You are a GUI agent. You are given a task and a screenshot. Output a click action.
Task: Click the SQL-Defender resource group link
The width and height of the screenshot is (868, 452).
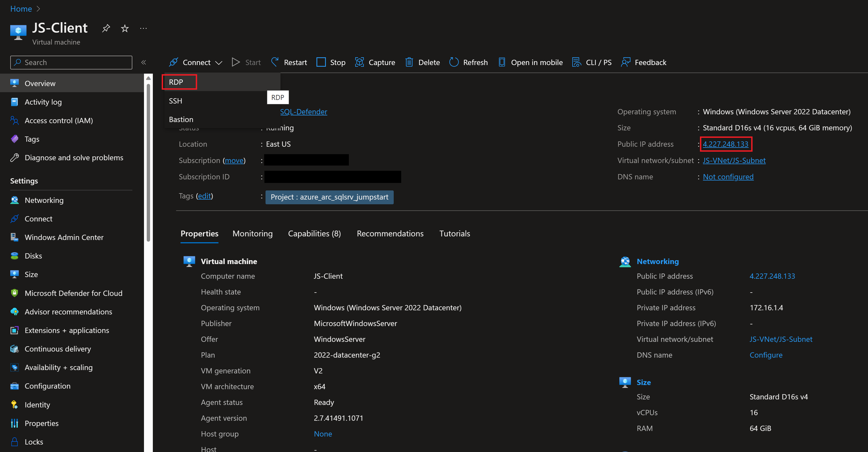pos(304,112)
